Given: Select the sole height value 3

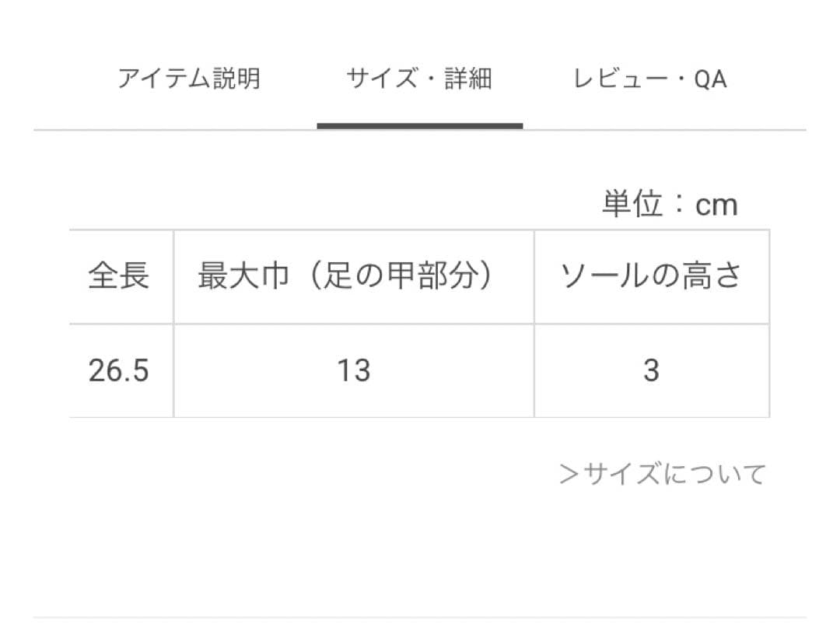Looking at the screenshot, I should click(x=651, y=370).
